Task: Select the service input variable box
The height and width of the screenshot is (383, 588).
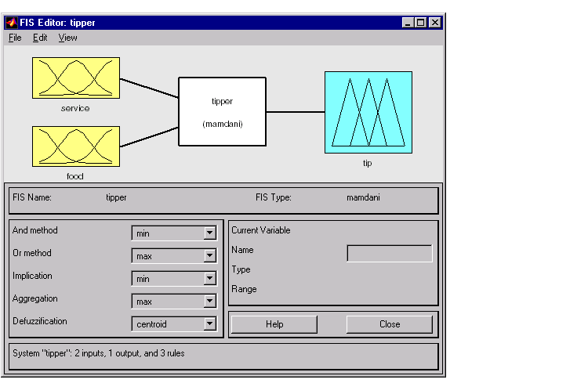Action: coord(75,78)
